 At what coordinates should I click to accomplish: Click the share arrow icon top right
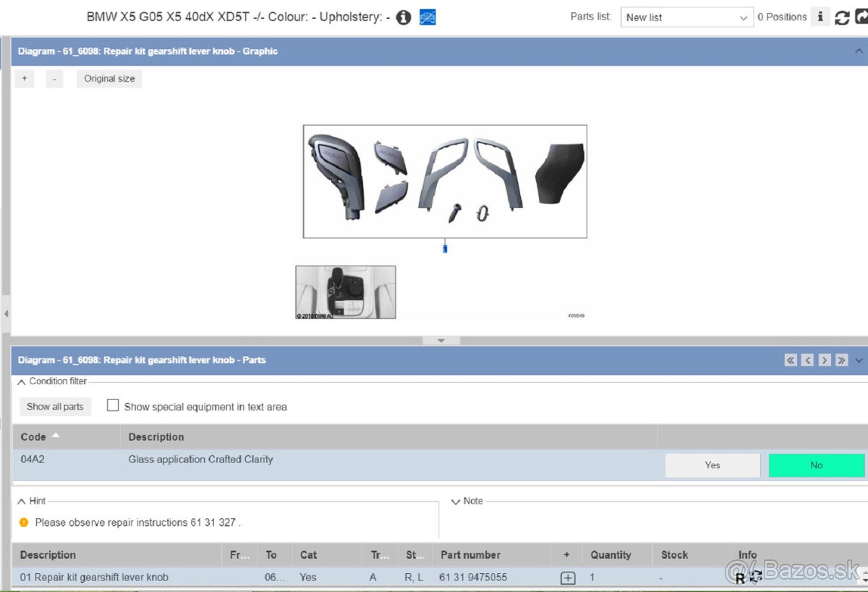pos(862,17)
